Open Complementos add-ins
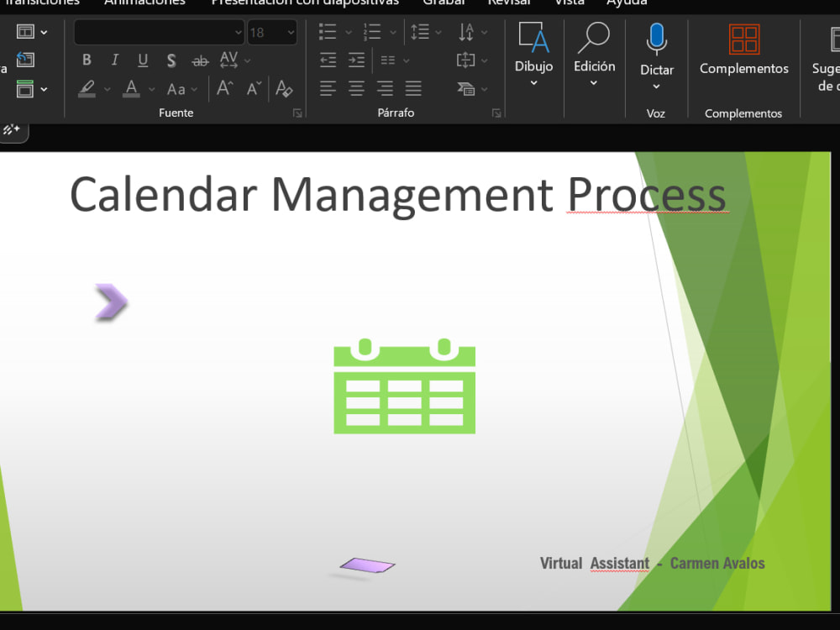Screen dimensions: 840x630 pos(744,50)
